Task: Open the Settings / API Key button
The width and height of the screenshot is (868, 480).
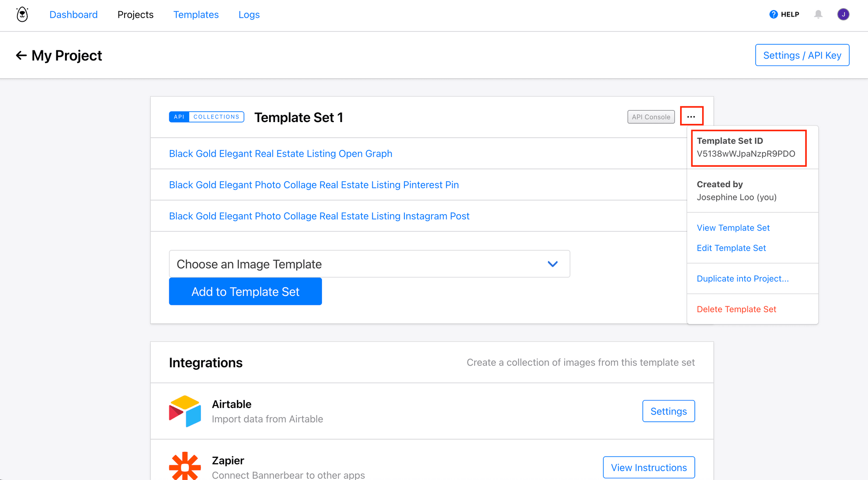Action: pyautogui.click(x=802, y=55)
